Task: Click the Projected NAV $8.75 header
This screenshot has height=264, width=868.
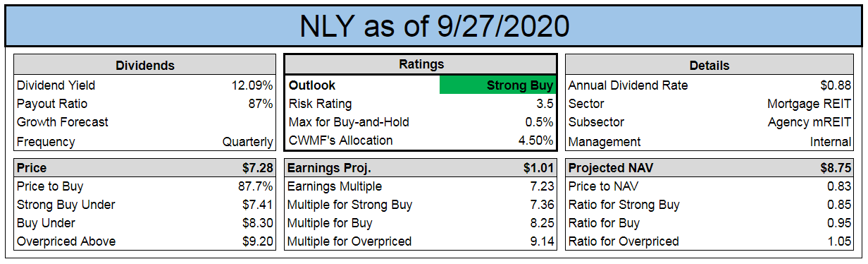Action: [709, 169]
